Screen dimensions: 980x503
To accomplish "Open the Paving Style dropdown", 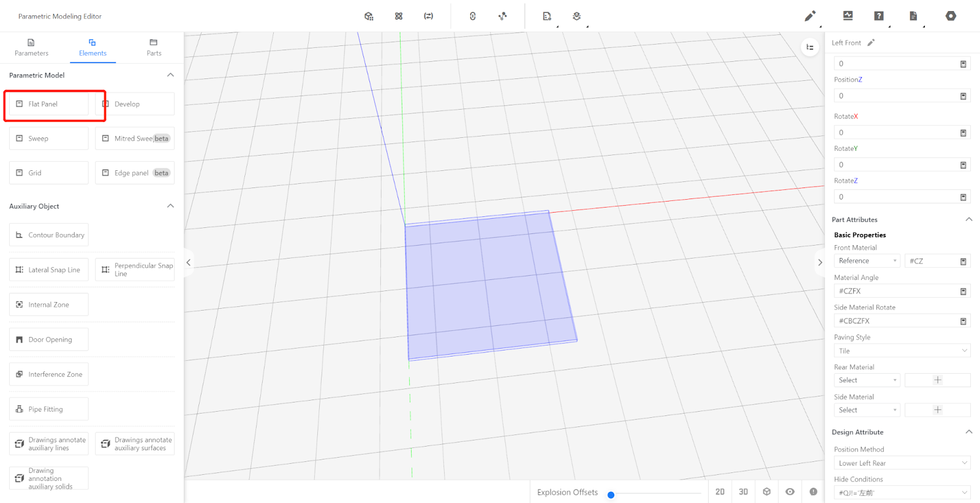I will tap(902, 351).
